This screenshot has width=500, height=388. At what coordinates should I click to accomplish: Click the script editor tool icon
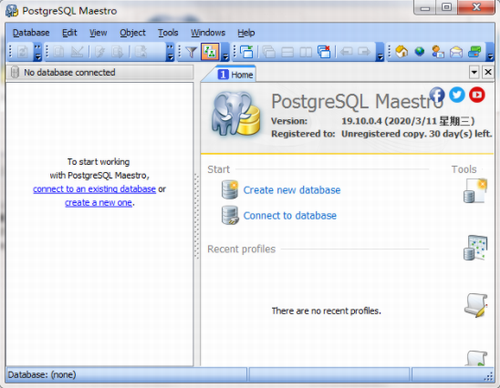[476, 305]
